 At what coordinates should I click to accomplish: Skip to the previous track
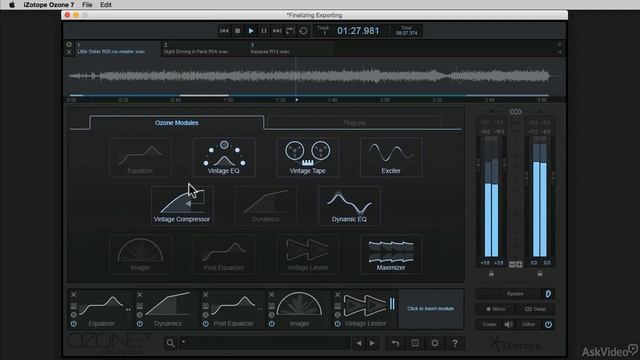pyautogui.click(x=224, y=31)
